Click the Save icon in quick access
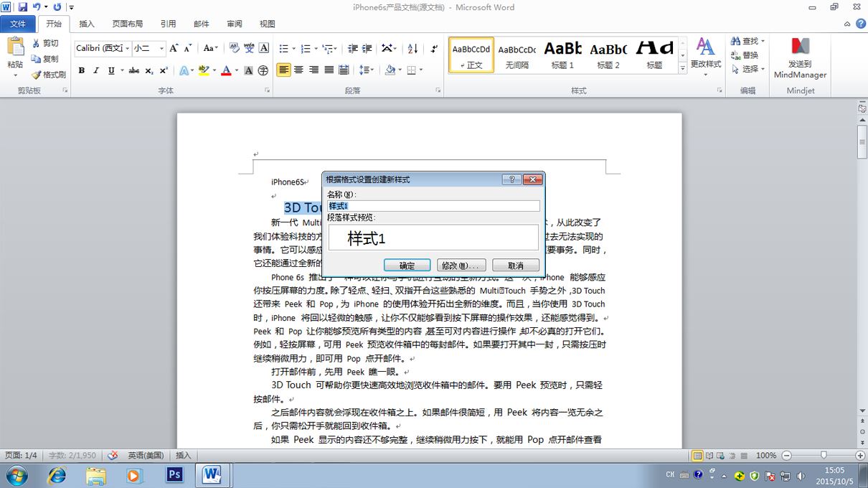Screen dimensions: 868x488 tap(22, 7)
